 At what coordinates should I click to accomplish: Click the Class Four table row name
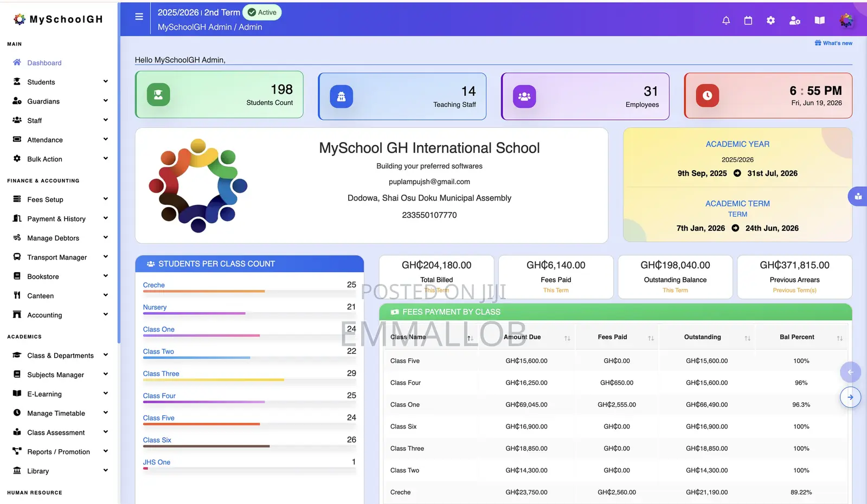tap(406, 383)
